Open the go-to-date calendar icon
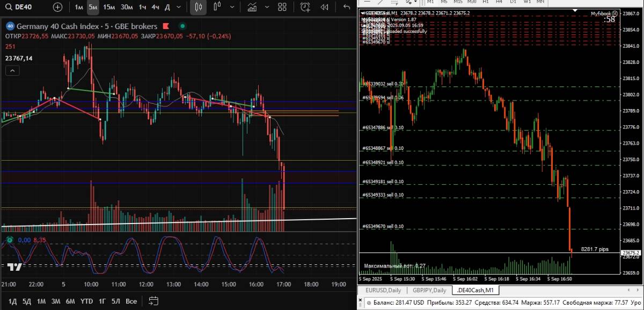Viewport: 644px width, 310px height. point(153,301)
